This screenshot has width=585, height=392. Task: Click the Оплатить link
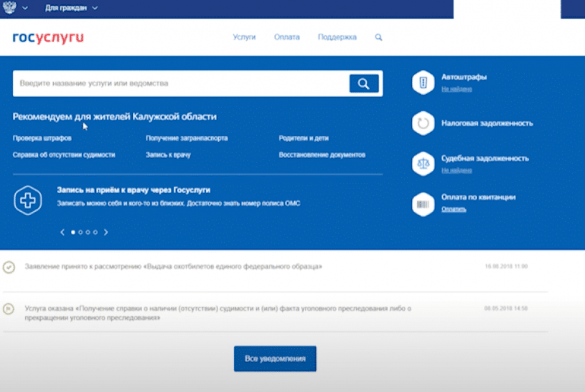pos(454,209)
